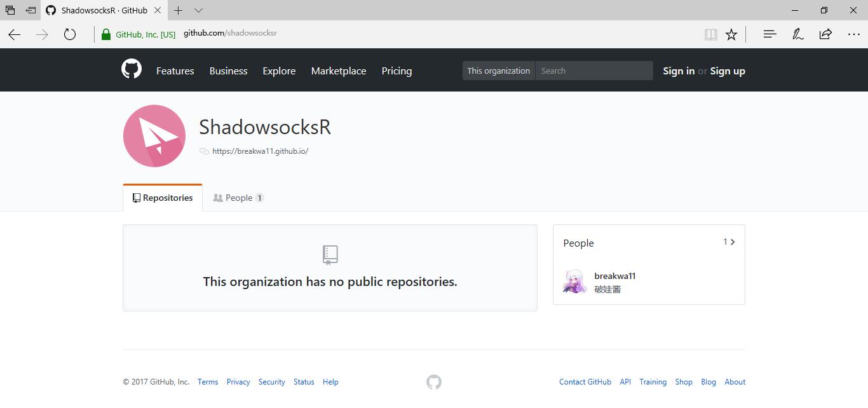This screenshot has width=868, height=408.
Task: Click the footer GitHub mark icon
Action: coord(434,382)
